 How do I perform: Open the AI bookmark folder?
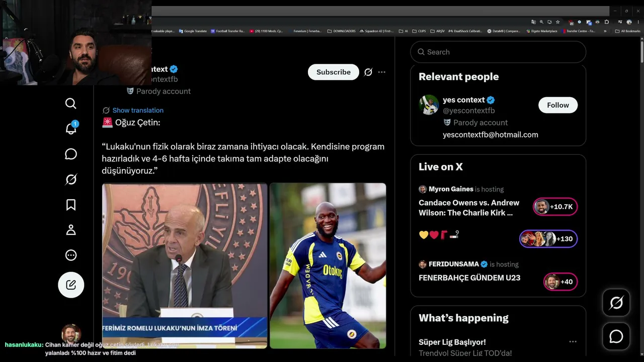point(403,31)
